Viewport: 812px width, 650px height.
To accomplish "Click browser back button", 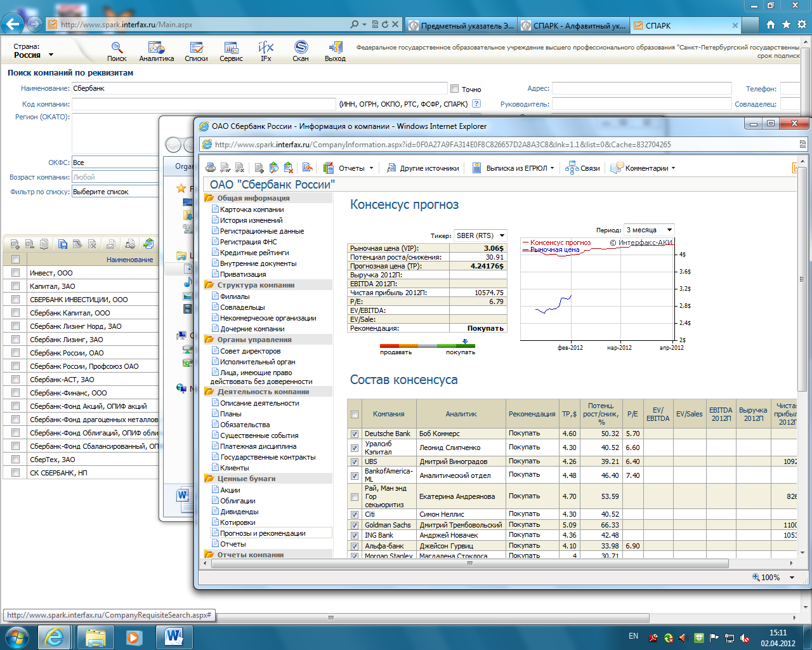I will pyautogui.click(x=13, y=24).
